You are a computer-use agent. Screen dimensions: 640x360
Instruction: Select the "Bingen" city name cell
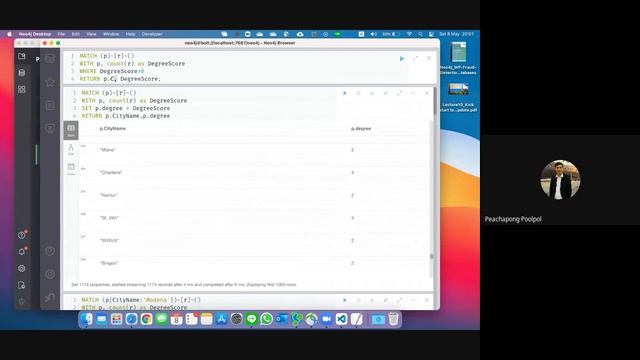click(109, 263)
